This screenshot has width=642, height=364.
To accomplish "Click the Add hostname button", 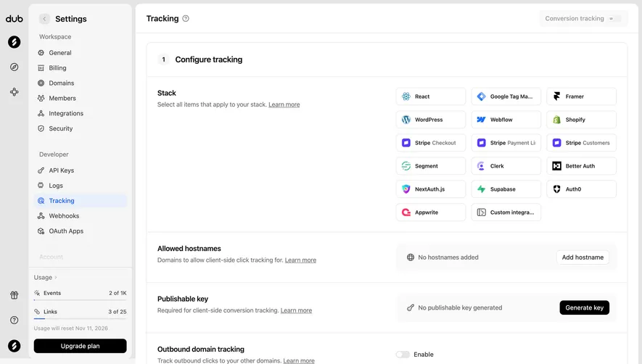I will pos(583,257).
